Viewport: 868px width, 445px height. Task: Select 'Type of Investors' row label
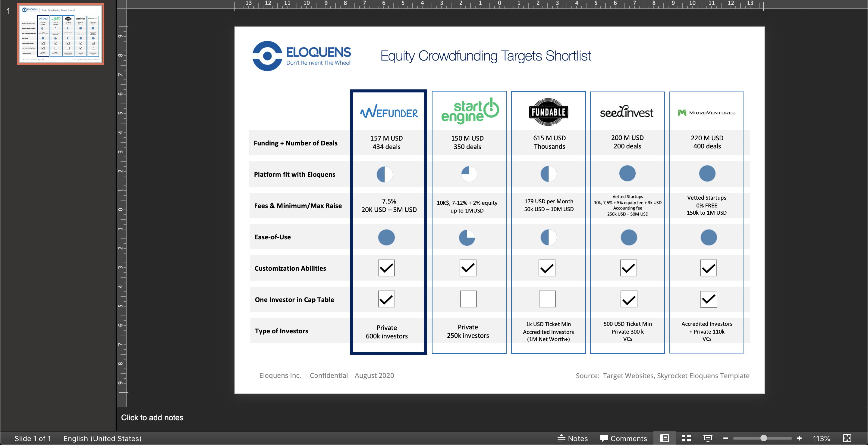point(281,331)
